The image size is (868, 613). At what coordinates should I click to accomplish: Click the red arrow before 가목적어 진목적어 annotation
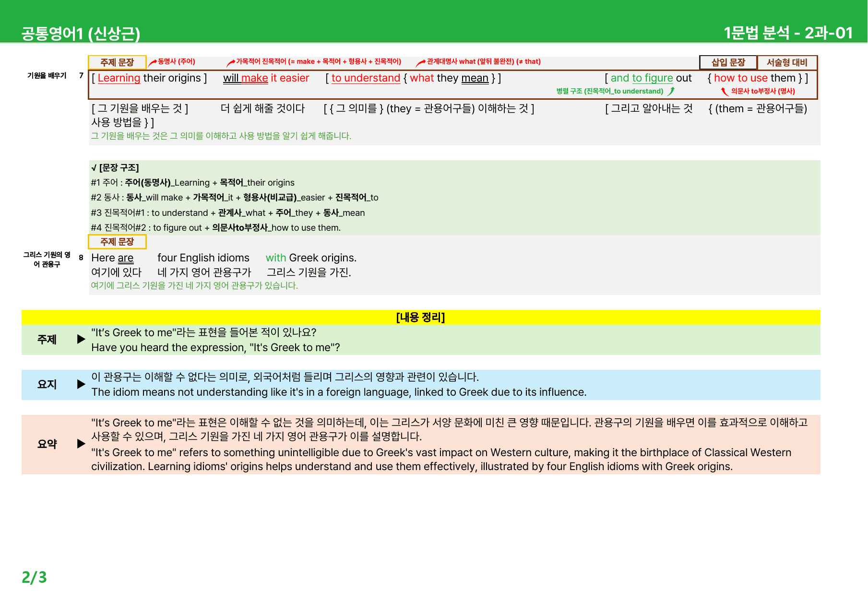point(231,62)
